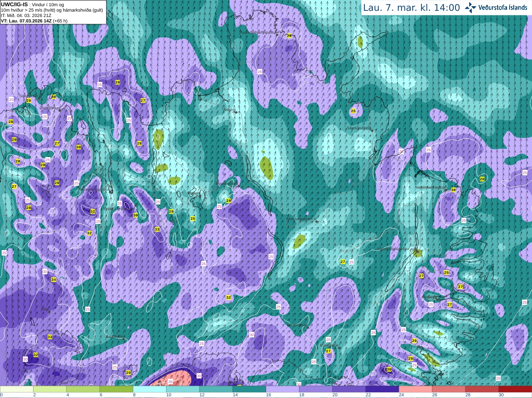This screenshot has height=398, width=532.
Task: Click the yellow '34' gust maximum label
Action: coord(54,280)
